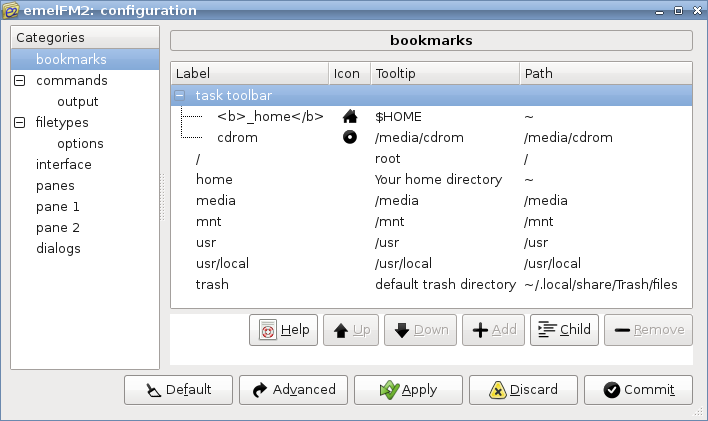Click the Child button
708x421 pixels.
564,330
